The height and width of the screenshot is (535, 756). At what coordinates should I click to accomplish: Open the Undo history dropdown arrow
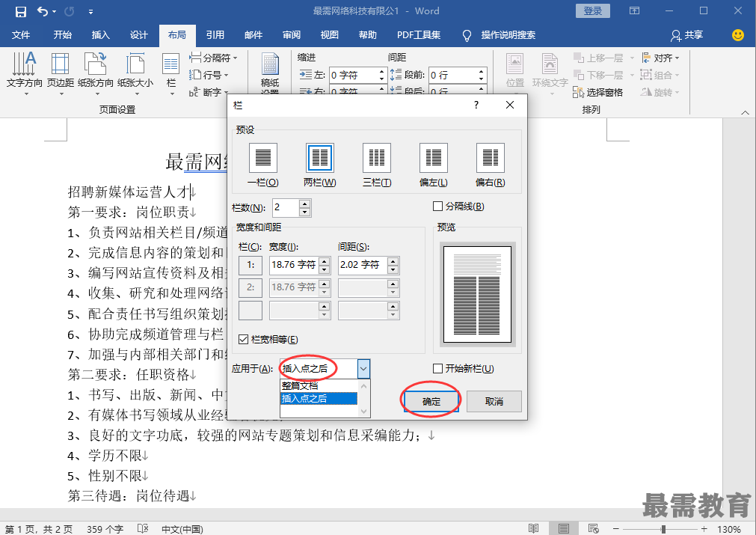pos(54,11)
